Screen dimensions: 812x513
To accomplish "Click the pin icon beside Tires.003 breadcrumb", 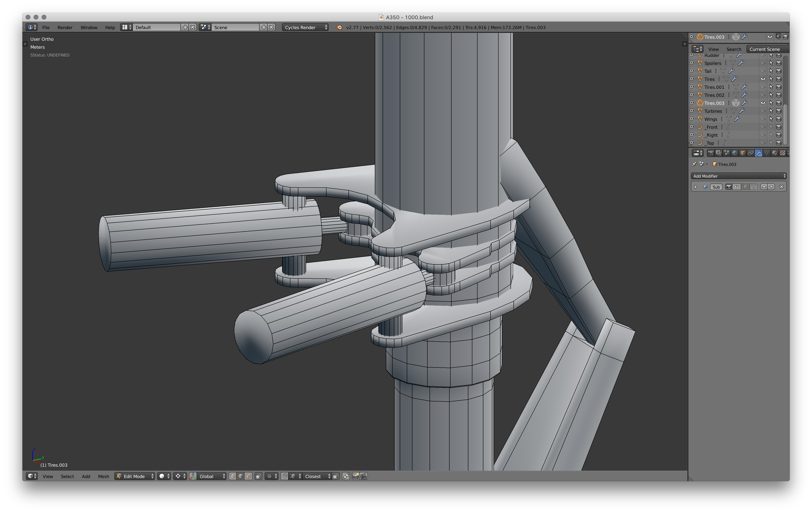I will coord(694,164).
